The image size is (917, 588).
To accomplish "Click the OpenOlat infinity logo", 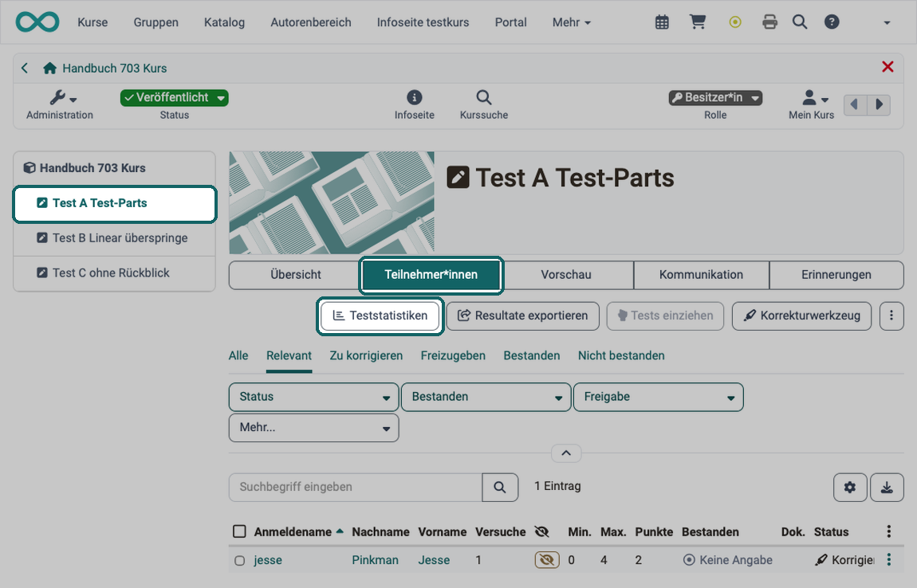I will (37, 22).
